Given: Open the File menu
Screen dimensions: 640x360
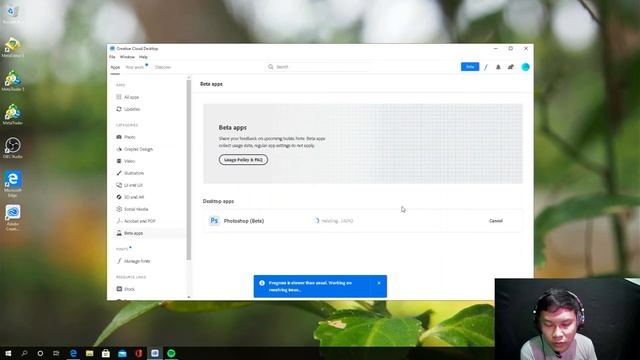Looking at the screenshot, I should [x=112, y=57].
